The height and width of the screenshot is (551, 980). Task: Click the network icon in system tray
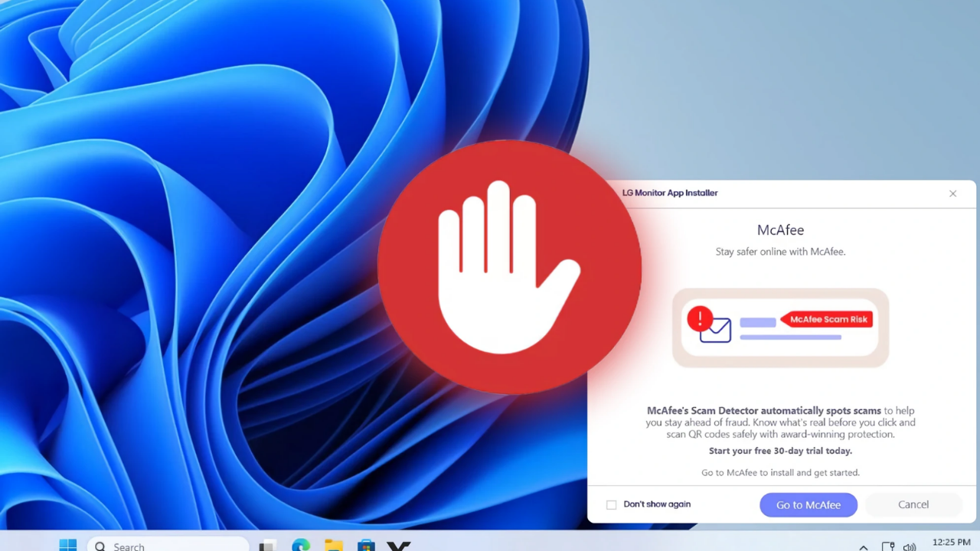click(x=888, y=546)
